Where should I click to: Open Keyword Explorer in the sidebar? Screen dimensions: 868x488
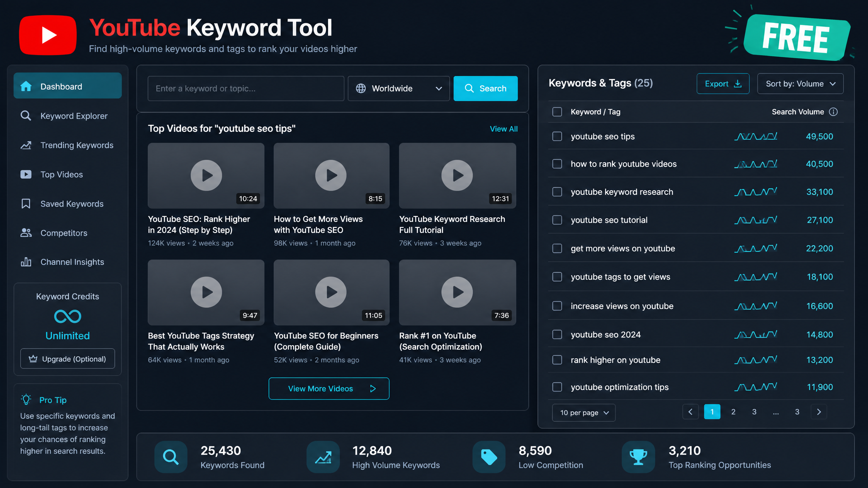click(x=68, y=116)
